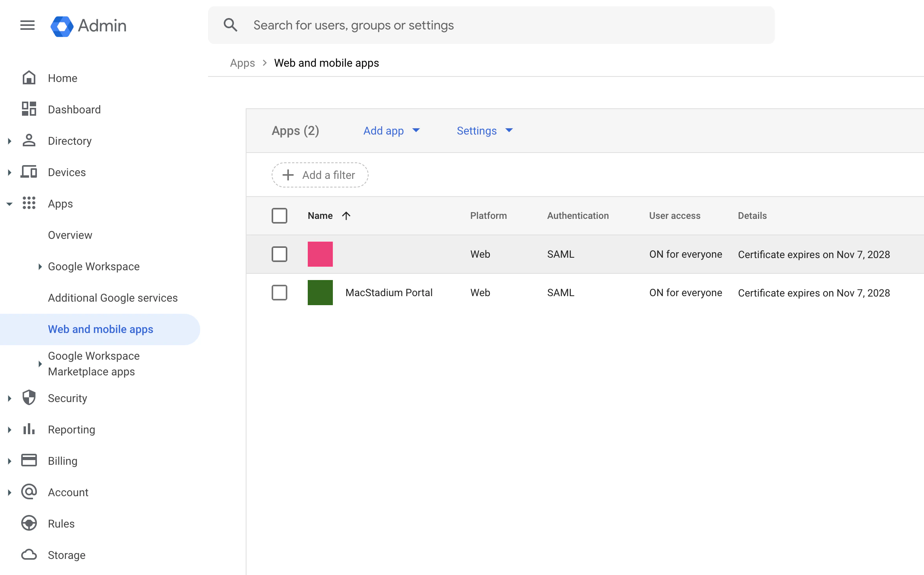
Task: Open the Settings dropdown
Action: tap(484, 131)
